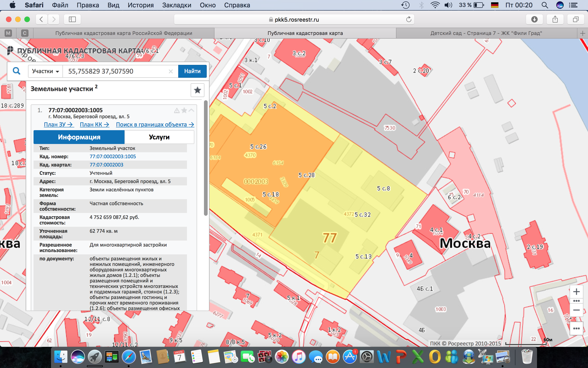Open the История menu
Image resolution: width=588 pixels, height=368 pixels.
[141, 5]
